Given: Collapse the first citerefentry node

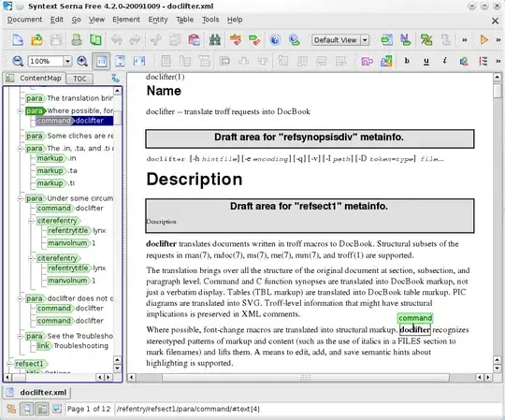Looking at the screenshot, I should pyautogui.click(x=31, y=221).
